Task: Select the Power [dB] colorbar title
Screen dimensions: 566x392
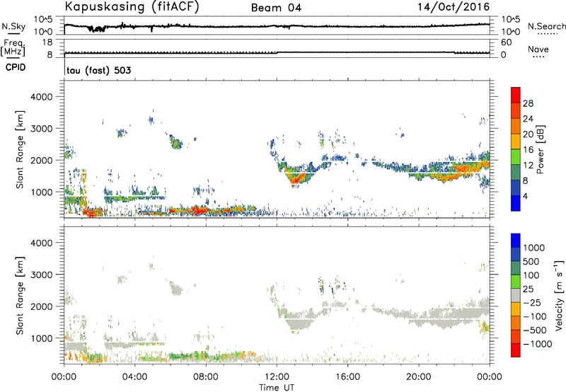Action: 541,149
